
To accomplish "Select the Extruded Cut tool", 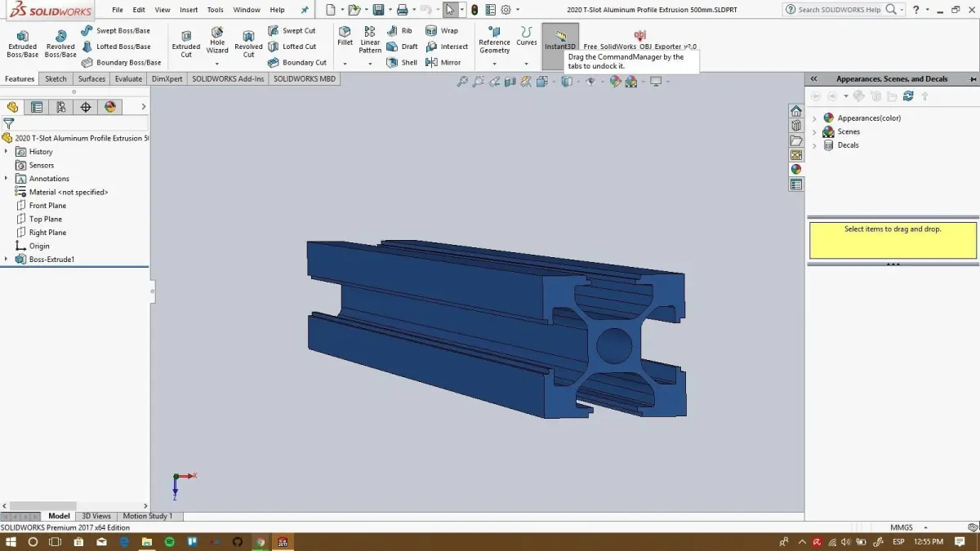I will [x=186, y=44].
